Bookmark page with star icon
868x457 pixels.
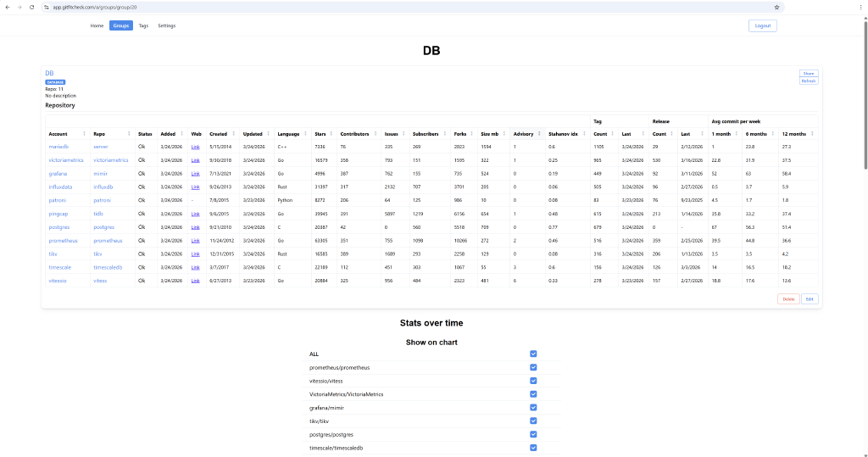pos(776,7)
